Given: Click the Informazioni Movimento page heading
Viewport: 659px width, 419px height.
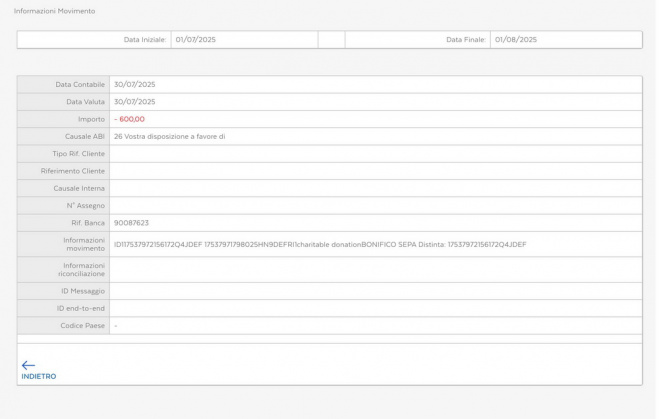Looking at the screenshot, I should 54,10.
